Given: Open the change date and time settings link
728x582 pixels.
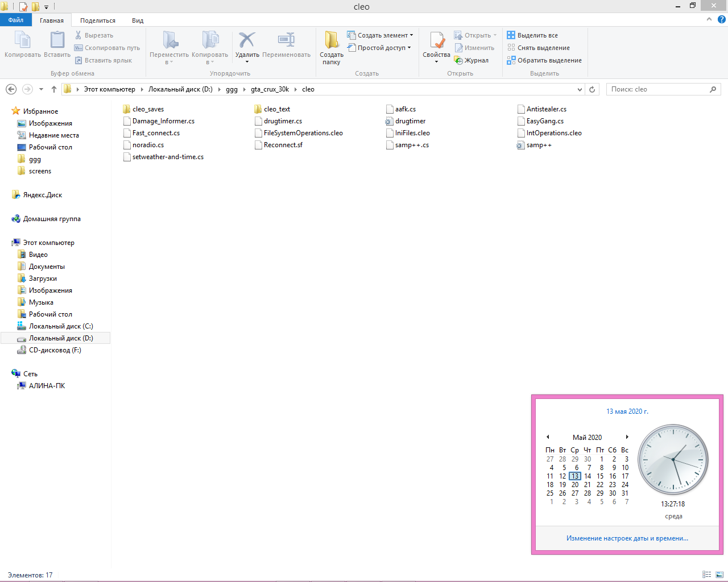Looking at the screenshot, I should (627, 538).
